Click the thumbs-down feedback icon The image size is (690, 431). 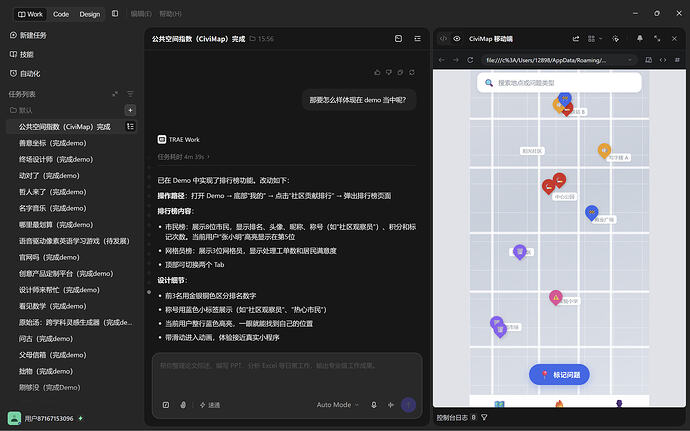pyautogui.click(x=389, y=72)
